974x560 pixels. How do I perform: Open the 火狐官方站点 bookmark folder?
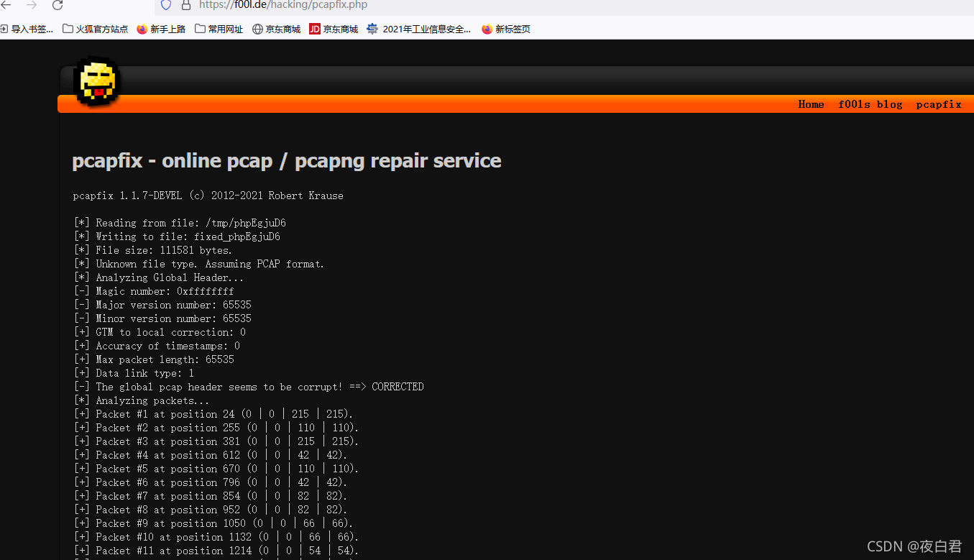(96, 29)
